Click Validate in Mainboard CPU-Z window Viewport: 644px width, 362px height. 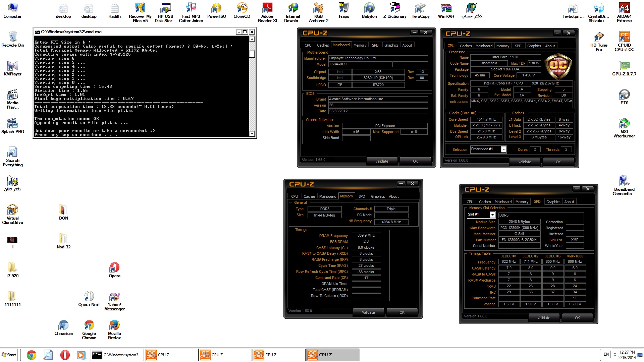[382, 161]
